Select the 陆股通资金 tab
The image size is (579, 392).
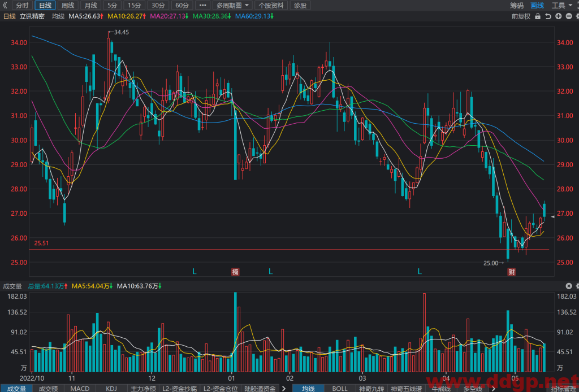(260, 388)
